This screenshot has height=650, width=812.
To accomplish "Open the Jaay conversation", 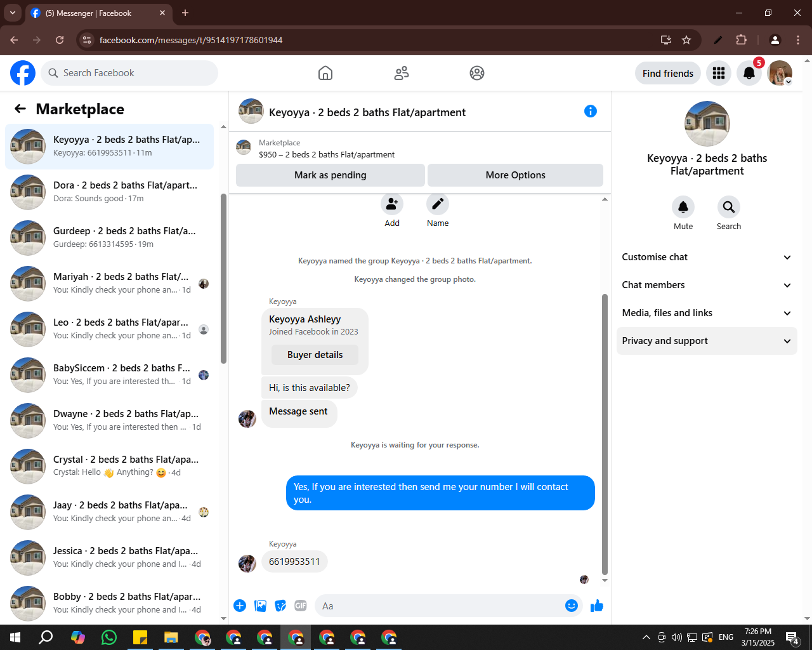I will 109,512.
